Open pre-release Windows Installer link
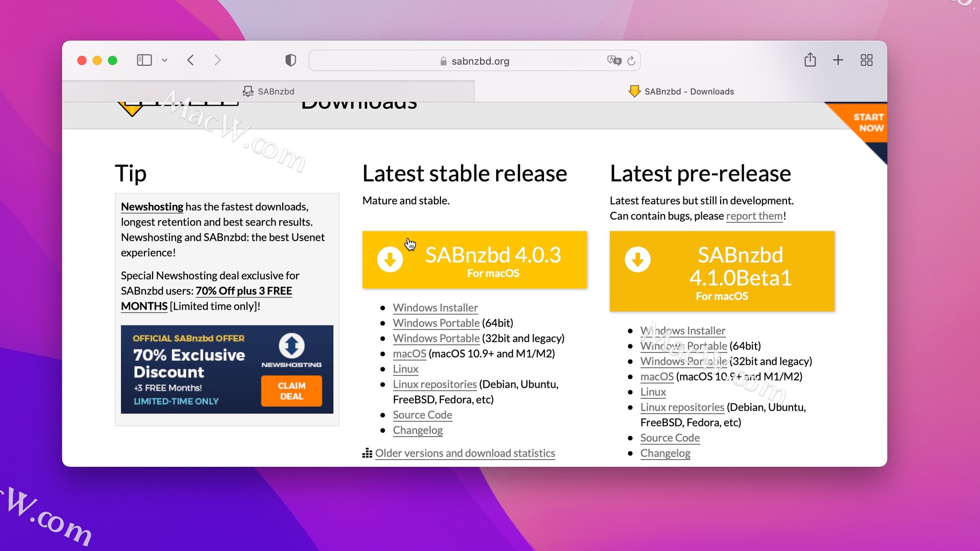This screenshot has height=551, width=980. [x=683, y=331]
